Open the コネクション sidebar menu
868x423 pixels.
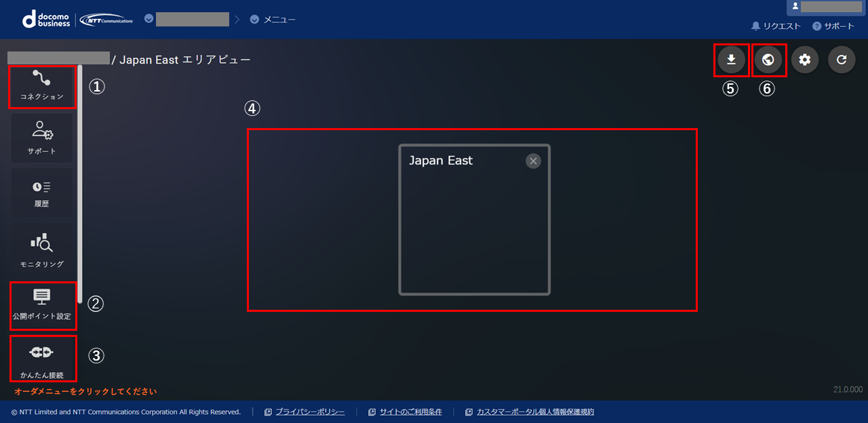pos(42,86)
